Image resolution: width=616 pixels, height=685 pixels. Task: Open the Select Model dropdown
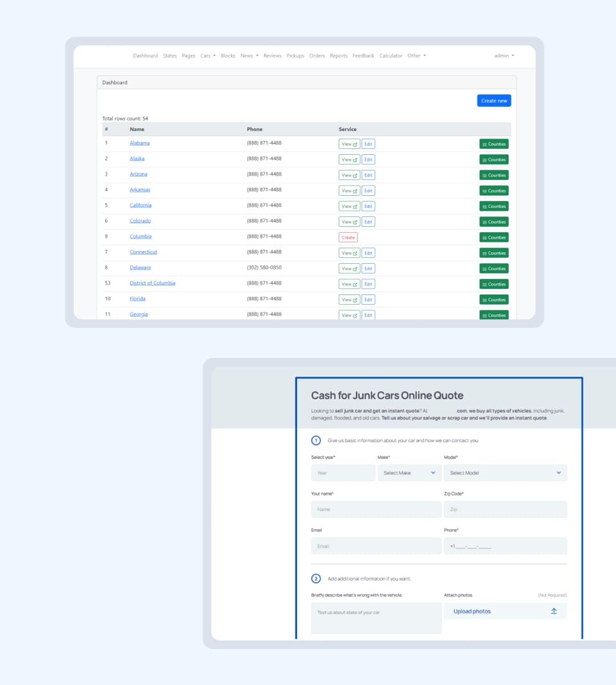tap(505, 473)
